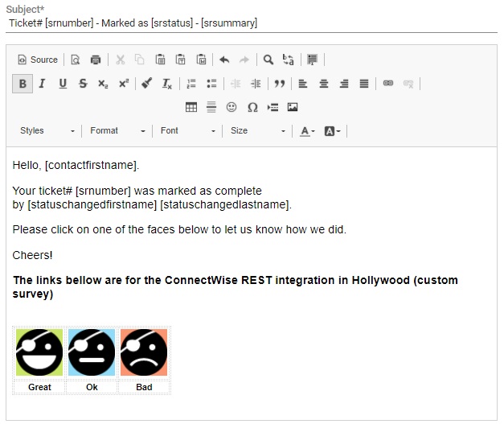The height and width of the screenshot is (424, 504).
Task: Click the Preview document icon
Action: coord(76,60)
